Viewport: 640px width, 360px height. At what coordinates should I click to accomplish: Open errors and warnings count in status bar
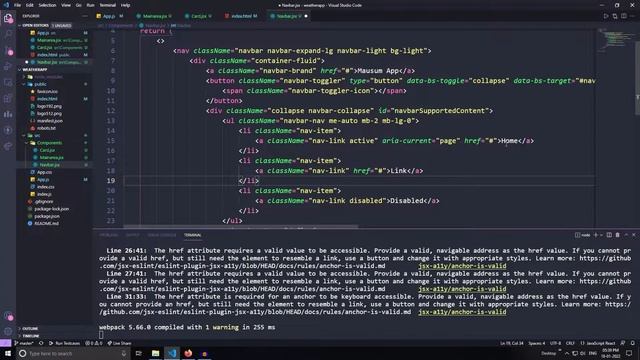(93, 343)
